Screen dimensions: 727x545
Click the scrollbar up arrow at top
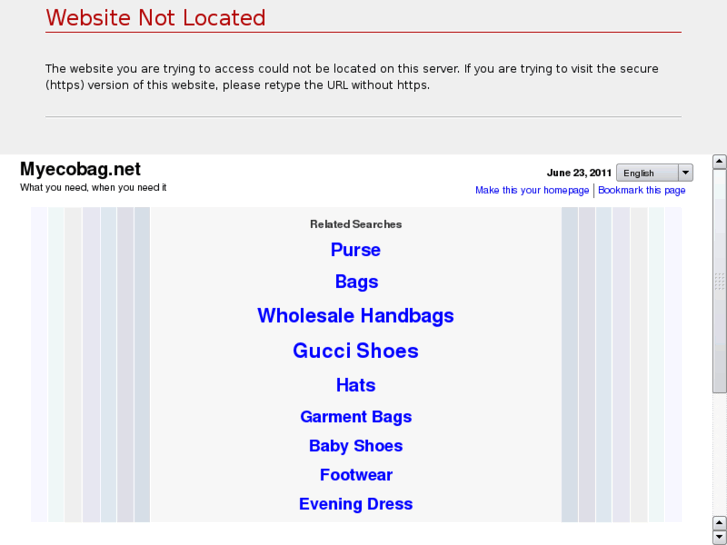click(x=719, y=162)
